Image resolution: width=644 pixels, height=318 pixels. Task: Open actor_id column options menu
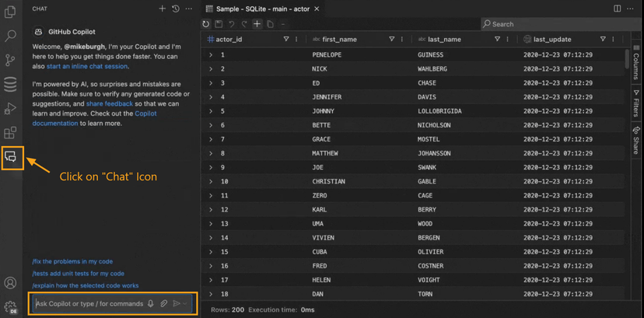296,40
